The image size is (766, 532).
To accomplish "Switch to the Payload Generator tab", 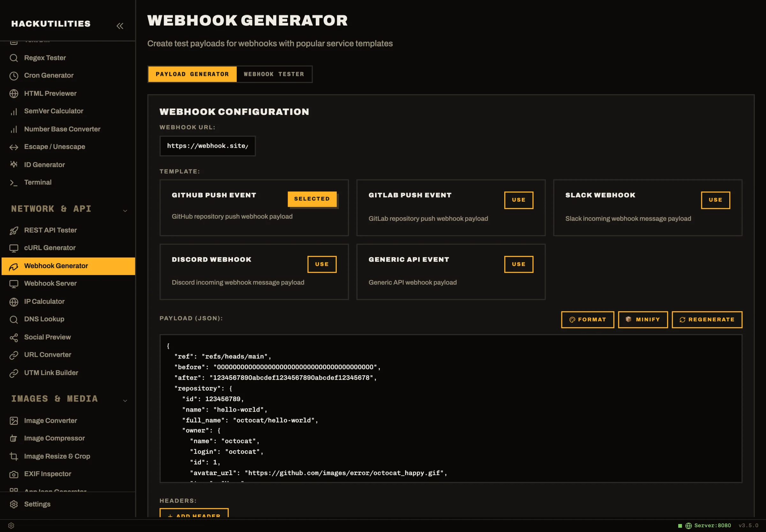I will (x=192, y=74).
